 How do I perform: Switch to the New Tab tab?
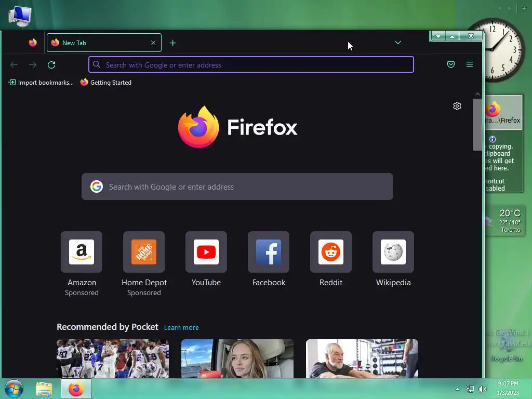pyautogui.click(x=104, y=43)
